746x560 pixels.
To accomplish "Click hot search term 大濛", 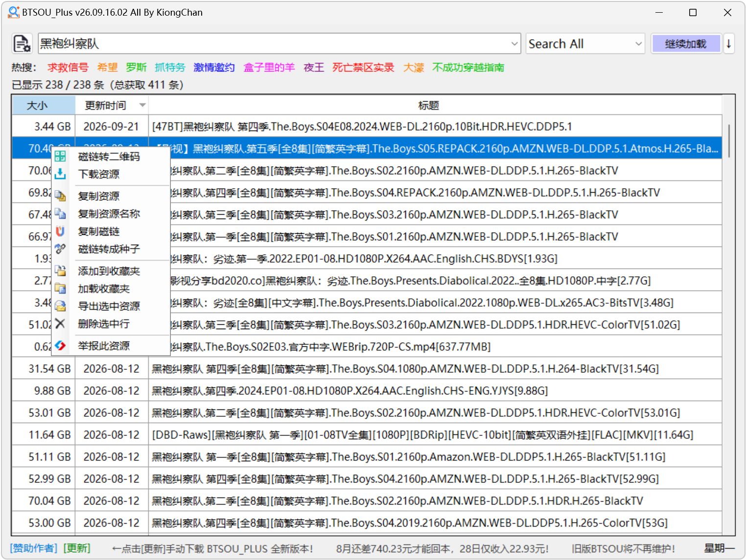I will (x=414, y=67).
